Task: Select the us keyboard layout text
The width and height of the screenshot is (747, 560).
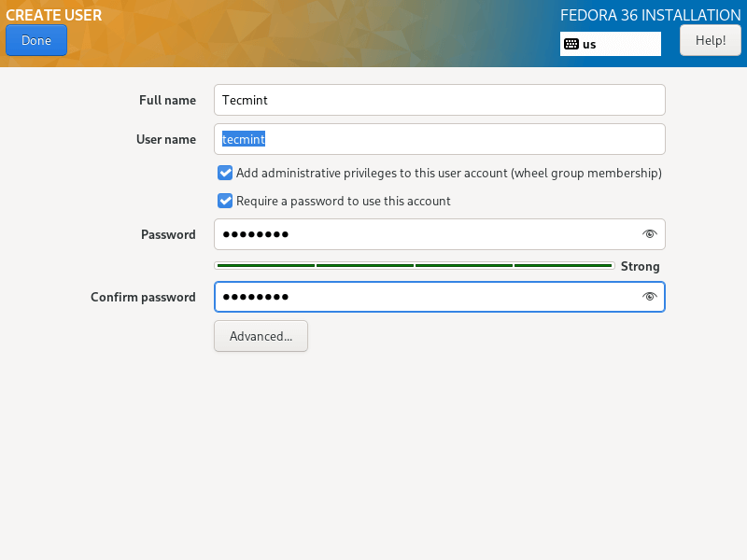Action: pyautogui.click(x=589, y=44)
